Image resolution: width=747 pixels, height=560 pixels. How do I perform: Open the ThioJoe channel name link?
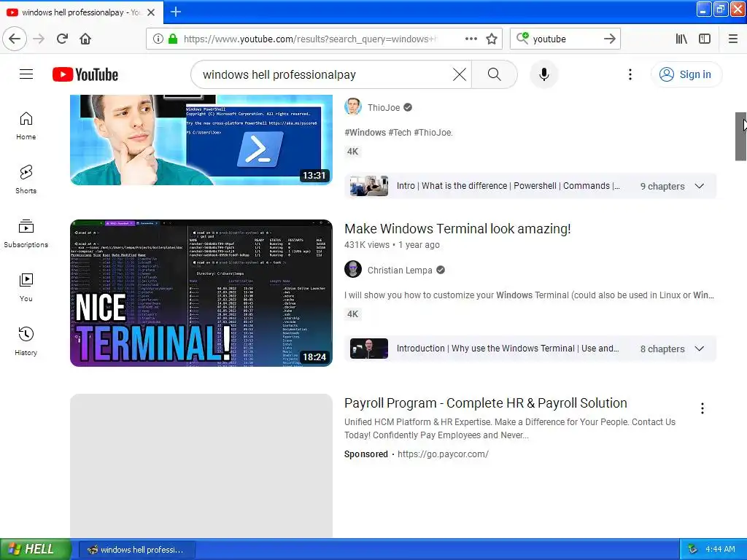pos(384,108)
